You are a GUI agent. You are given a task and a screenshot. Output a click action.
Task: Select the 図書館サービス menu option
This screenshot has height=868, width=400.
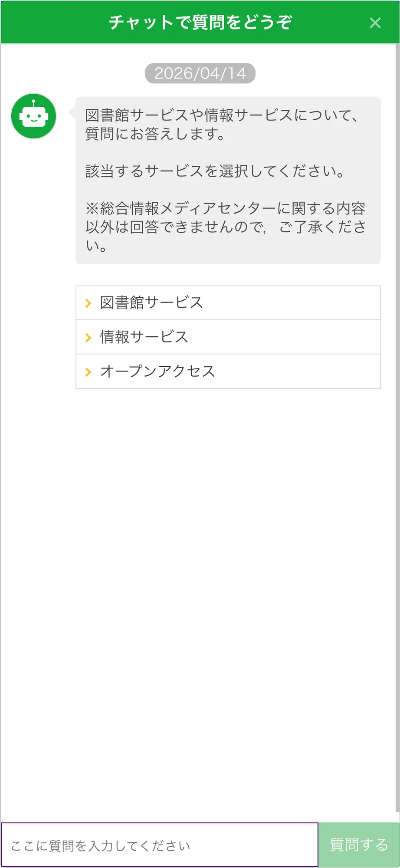tap(151, 302)
